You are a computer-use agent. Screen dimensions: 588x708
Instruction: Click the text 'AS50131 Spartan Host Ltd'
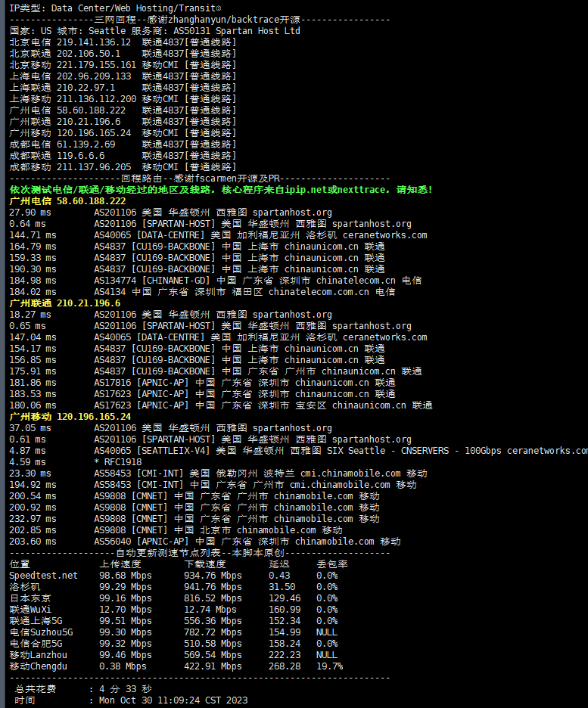coord(237,31)
